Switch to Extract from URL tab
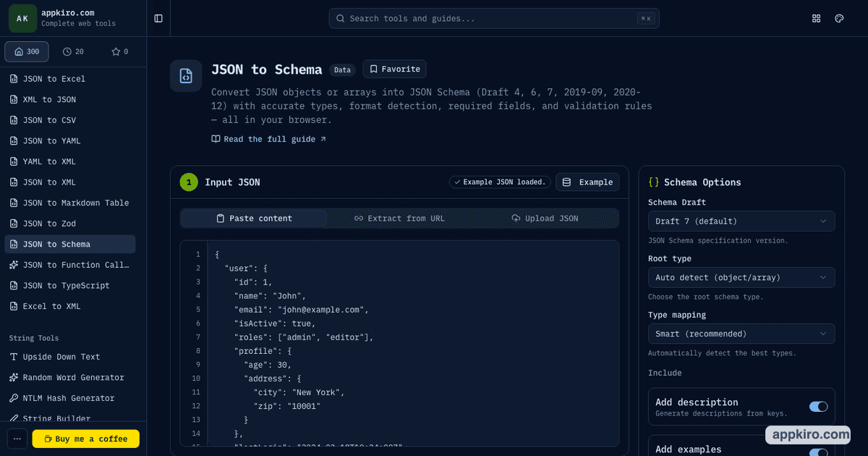The image size is (868, 456). coord(399,218)
